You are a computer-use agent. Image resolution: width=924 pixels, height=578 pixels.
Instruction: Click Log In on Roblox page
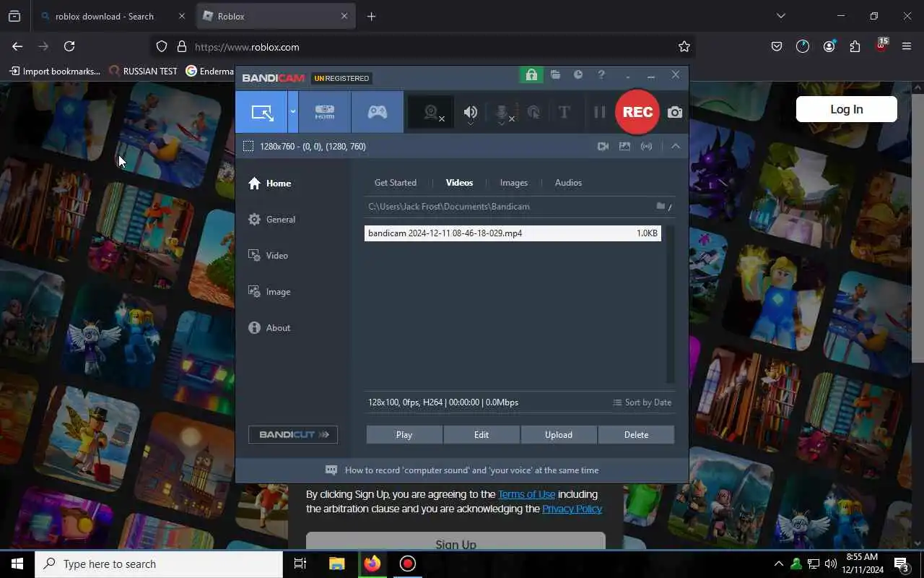pos(847,109)
